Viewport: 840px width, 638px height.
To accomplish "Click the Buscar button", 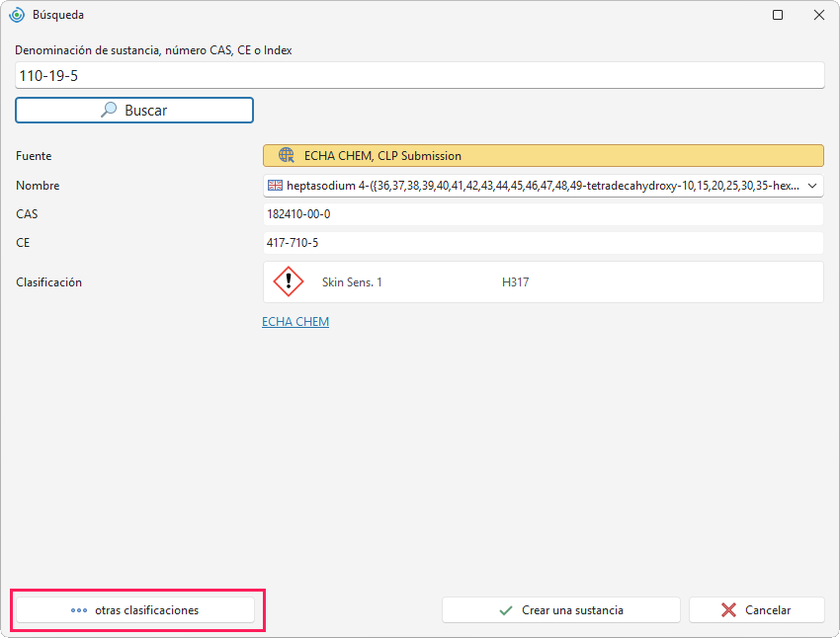I will point(134,111).
